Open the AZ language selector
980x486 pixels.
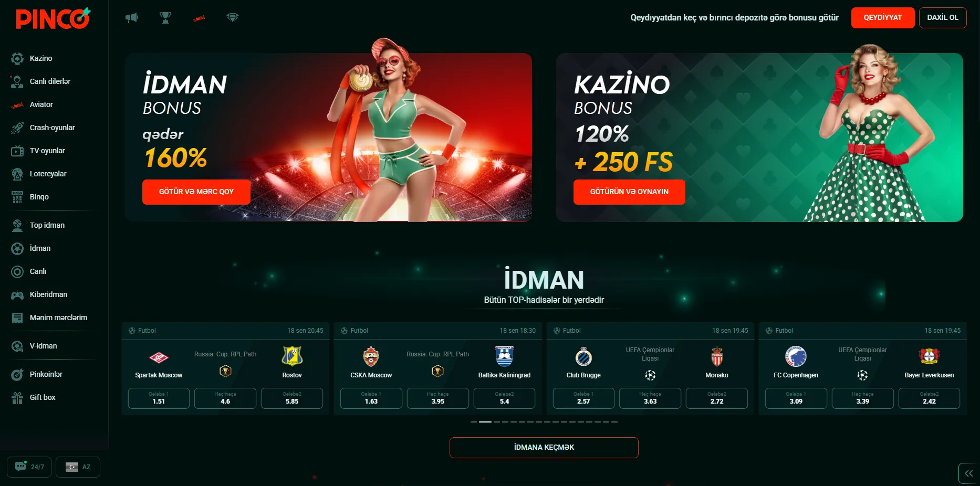(x=78, y=467)
